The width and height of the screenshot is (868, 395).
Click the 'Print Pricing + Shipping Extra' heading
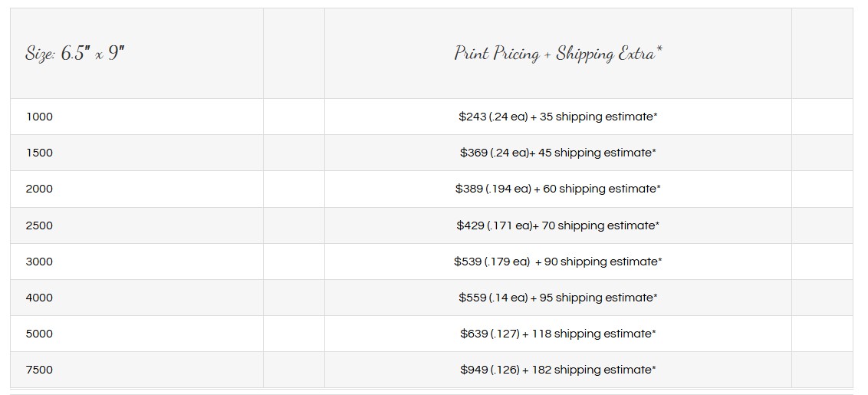(557, 54)
